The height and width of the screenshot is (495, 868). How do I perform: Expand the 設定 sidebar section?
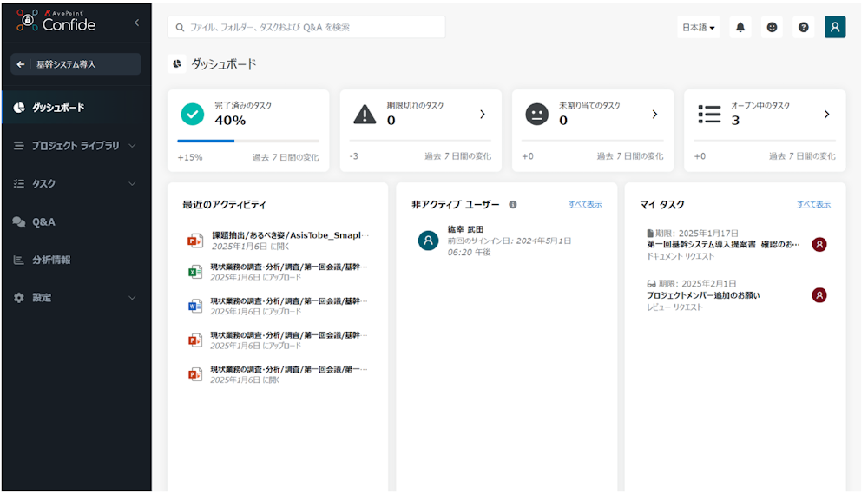pos(132,298)
